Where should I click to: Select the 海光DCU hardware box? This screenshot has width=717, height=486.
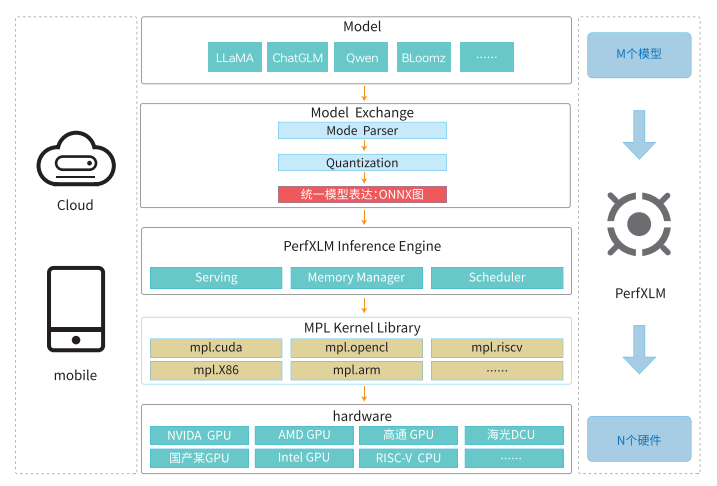click(514, 436)
